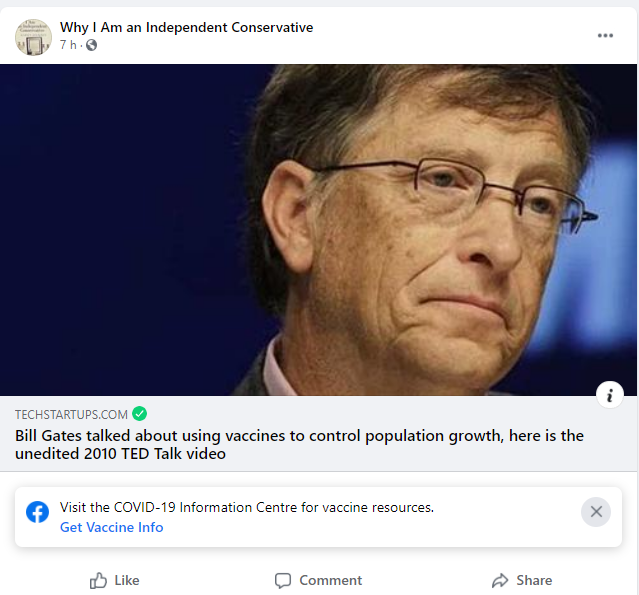Follow the Get Vaccine Info link

112,527
